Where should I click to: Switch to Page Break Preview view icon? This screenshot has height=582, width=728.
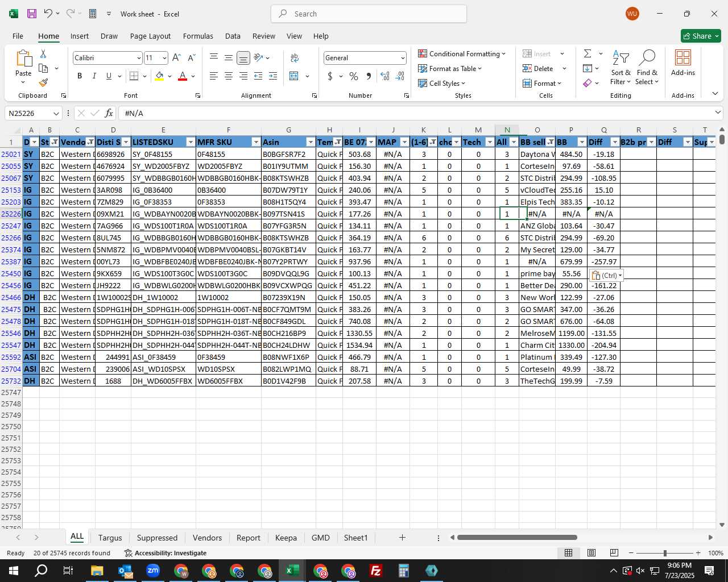614,552
